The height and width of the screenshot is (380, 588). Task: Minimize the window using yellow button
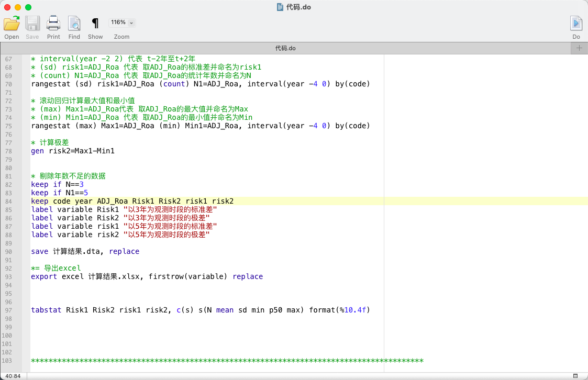click(18, 7)
